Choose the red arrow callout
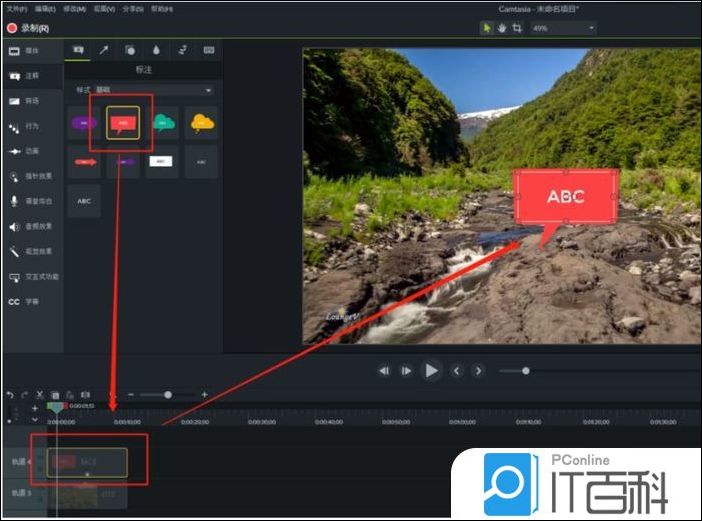The image size is (702, 521). [x=84, y=162]
